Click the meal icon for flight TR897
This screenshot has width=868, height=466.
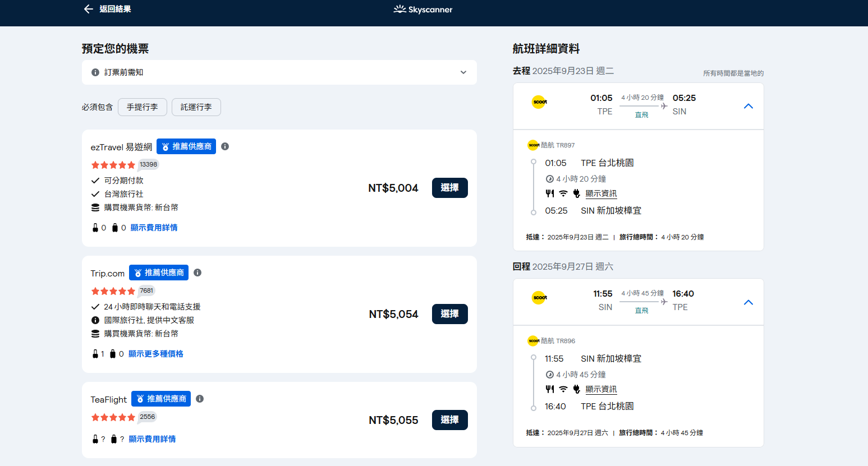click(550, 193)
